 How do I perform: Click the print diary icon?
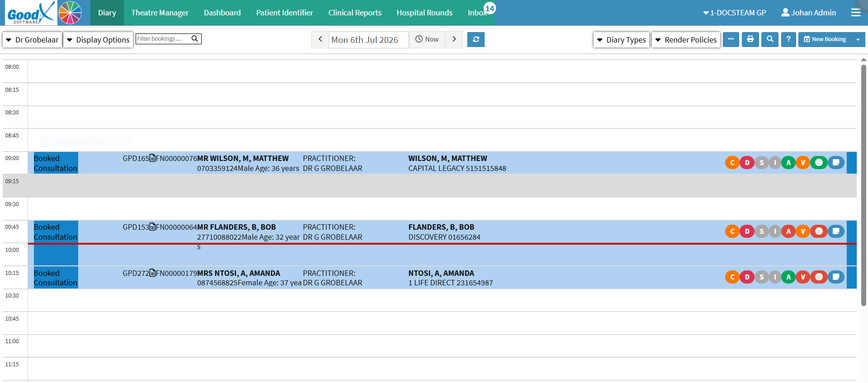750,39
